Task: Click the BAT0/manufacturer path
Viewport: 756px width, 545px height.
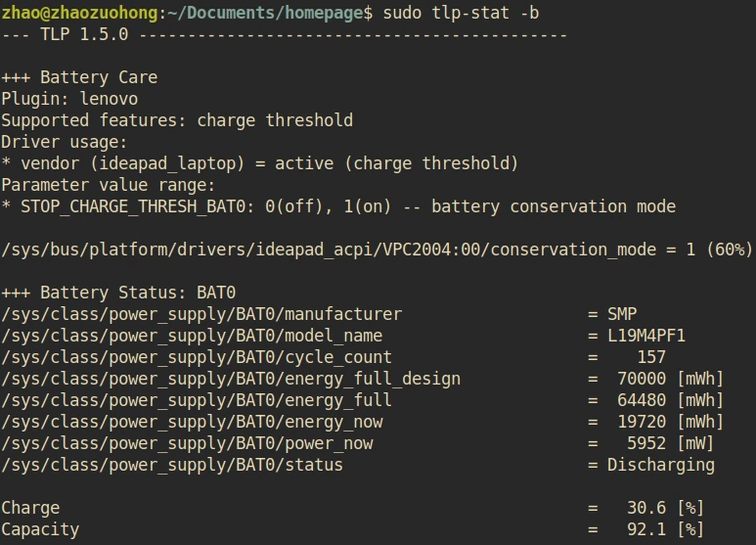Action: [x=201, y=314]
